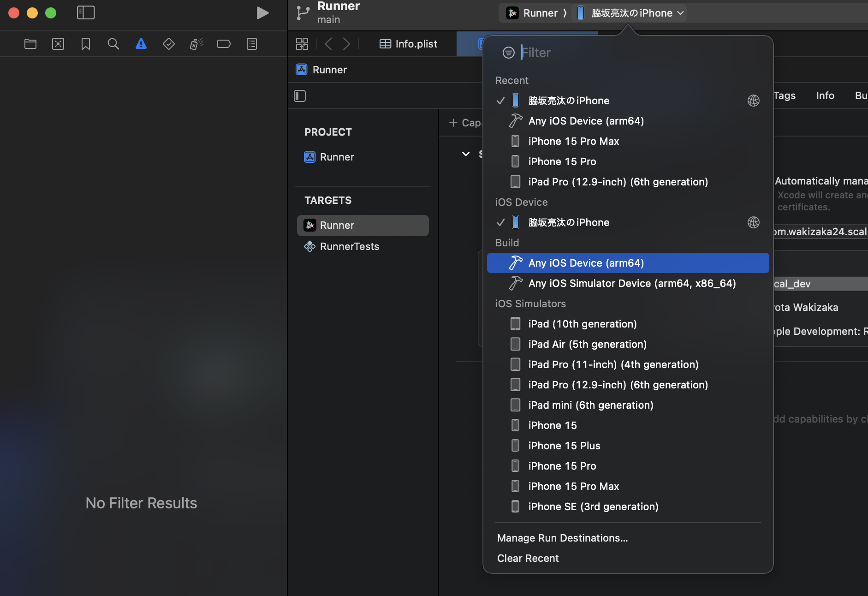Select iPad Pro (11-inch) (4th generation) simulator

click(628, 364)
